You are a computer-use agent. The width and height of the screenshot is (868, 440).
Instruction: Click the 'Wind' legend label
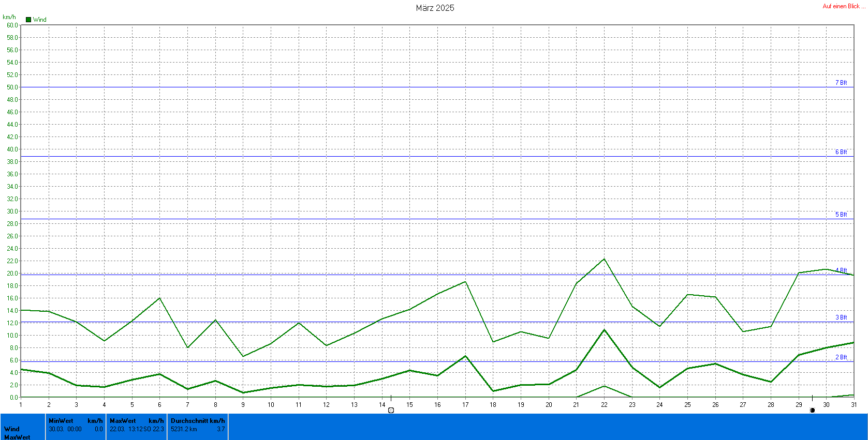coord(39,20)
